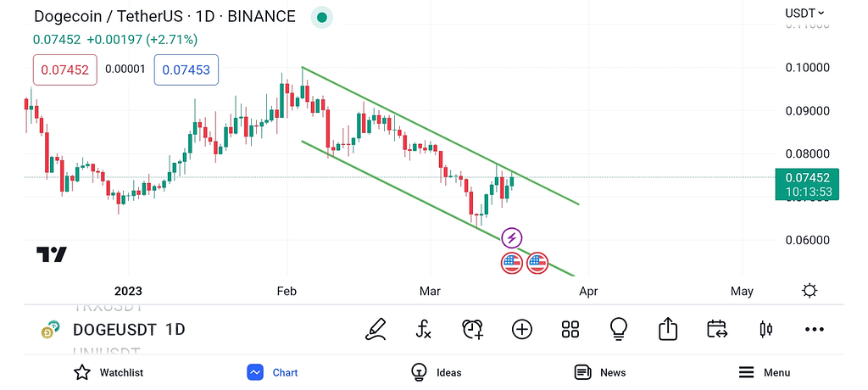Open the Menu tab
Viewport: 868px width, 390px height.
(x=764, y=372)
